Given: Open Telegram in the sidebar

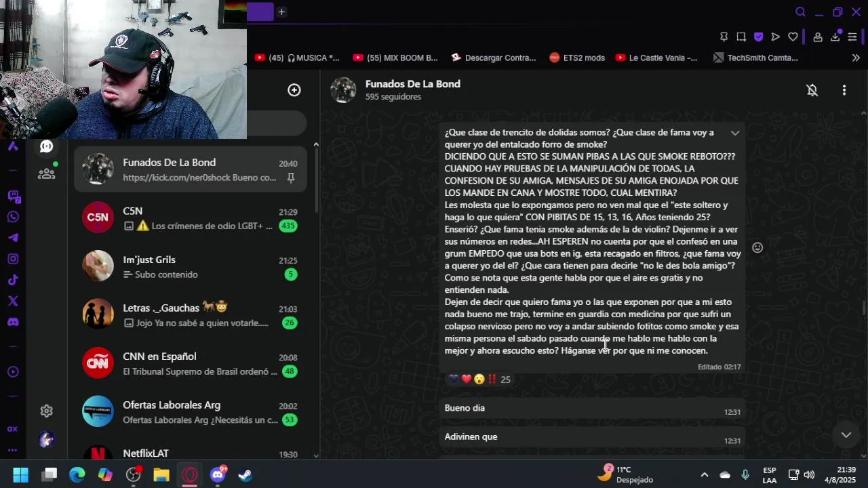Looking at the screenshot, I should (13, 238).
